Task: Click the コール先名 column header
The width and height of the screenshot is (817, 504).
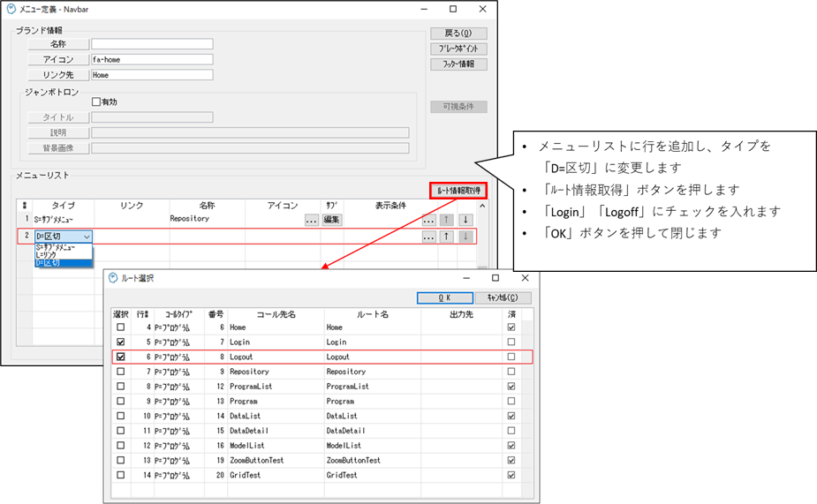Action: (x=276, y=313)
